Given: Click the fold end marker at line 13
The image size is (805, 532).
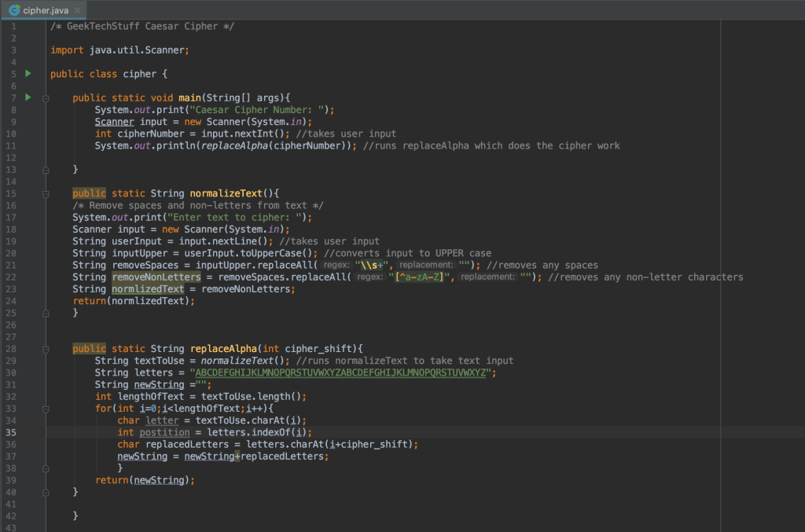Looking at the screenshot, I should 46,170.
